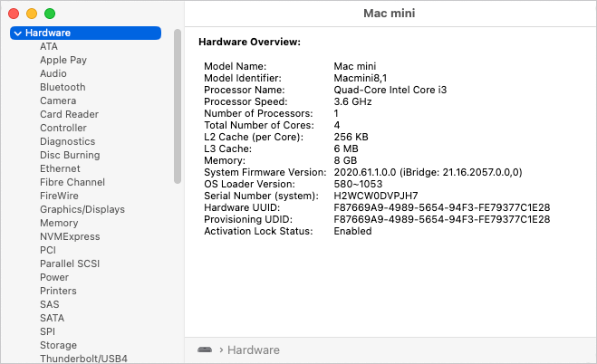Select Camera from the sidebar
Viewport: 597px width, 364px height.
pyautogui.click(x=58, y=101)
